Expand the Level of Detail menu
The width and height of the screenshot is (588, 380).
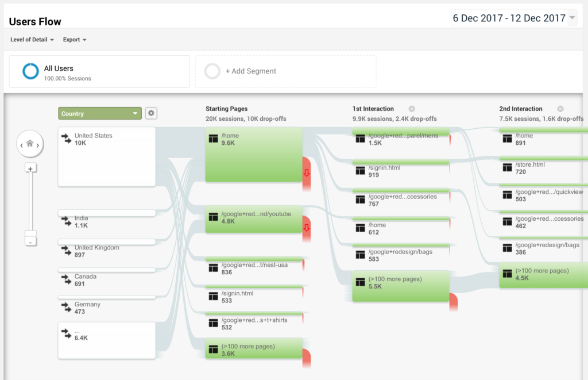pyautogui.click(x=32, y=40)
